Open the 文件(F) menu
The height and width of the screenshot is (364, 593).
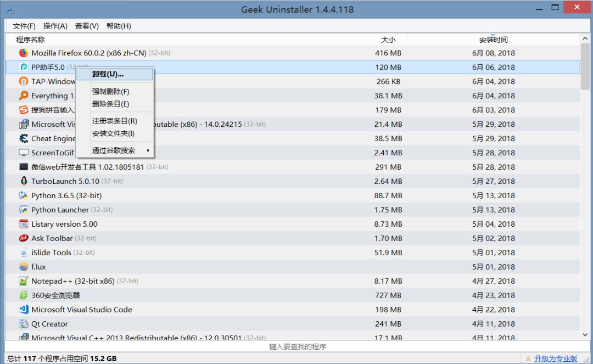[24, 26]
